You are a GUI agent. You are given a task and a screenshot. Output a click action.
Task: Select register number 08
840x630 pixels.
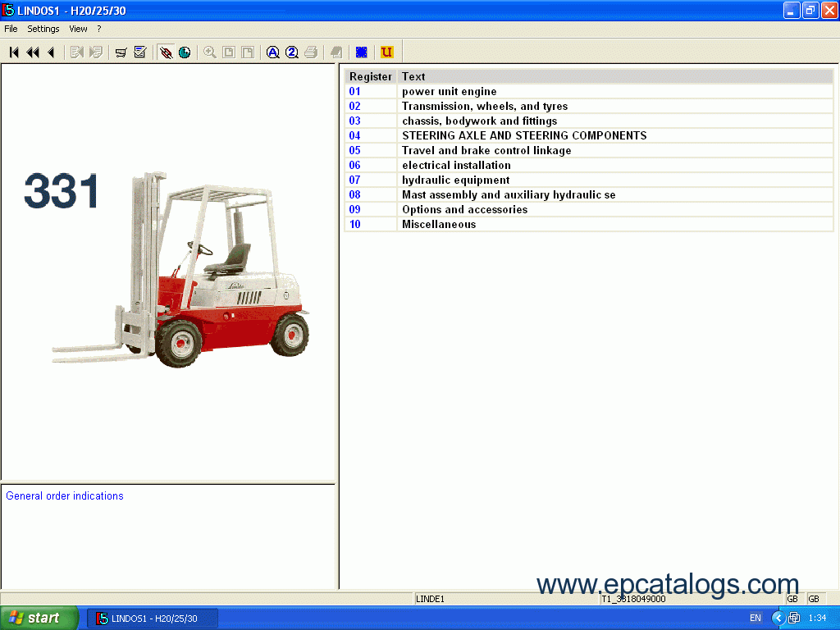pyautogui.click(x=354, y=194)
